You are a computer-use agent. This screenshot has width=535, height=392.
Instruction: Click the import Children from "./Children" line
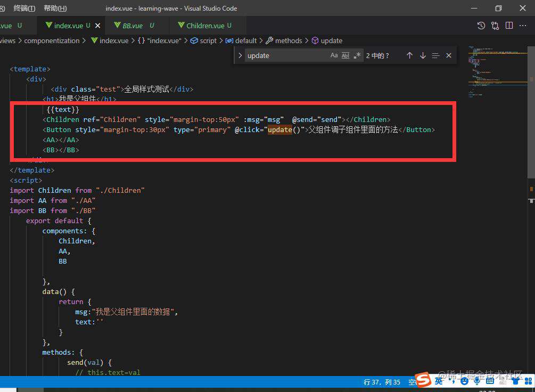77,190
